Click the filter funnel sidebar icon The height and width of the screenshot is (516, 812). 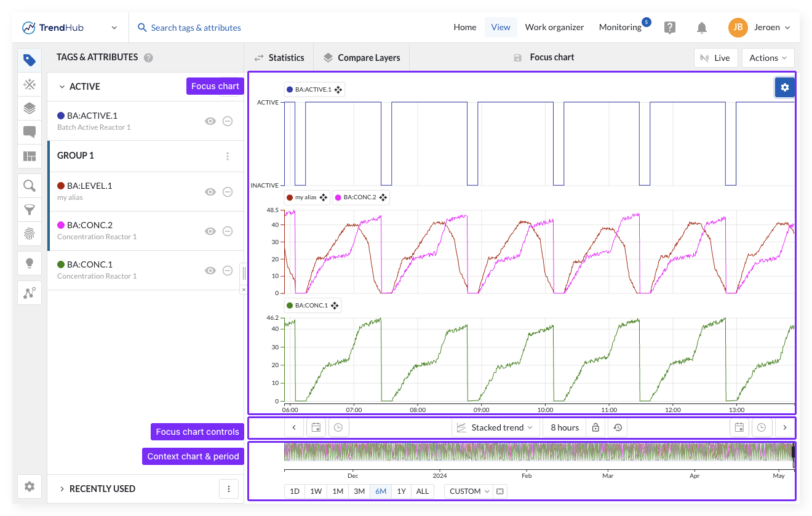pyautogui.click(x=29, y=210)
